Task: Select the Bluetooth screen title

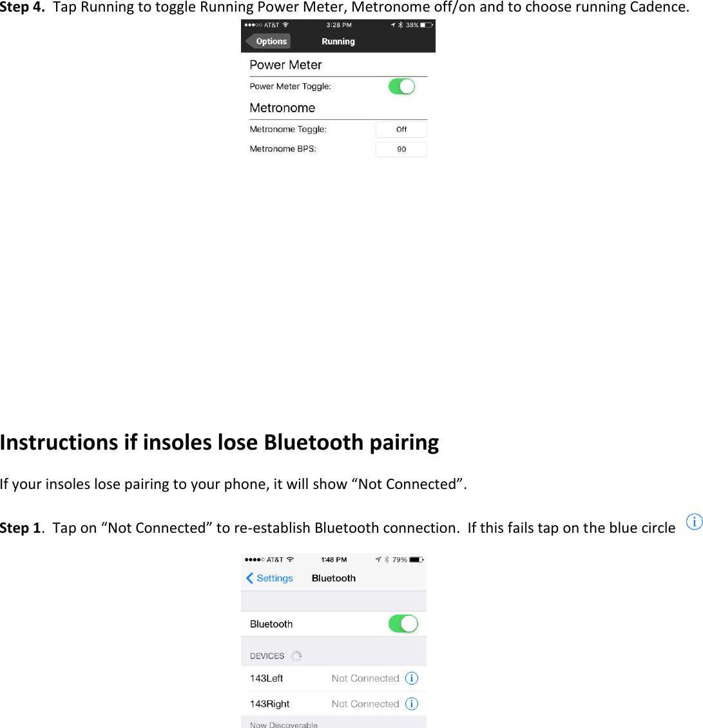Action: (x=333, y=578)
